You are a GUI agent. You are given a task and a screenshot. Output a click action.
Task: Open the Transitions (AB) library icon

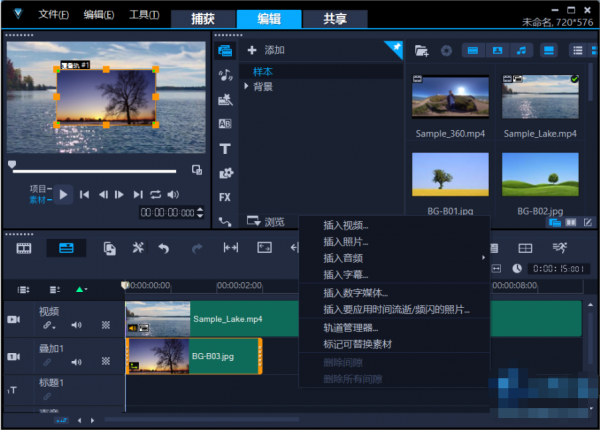(225, 124)
